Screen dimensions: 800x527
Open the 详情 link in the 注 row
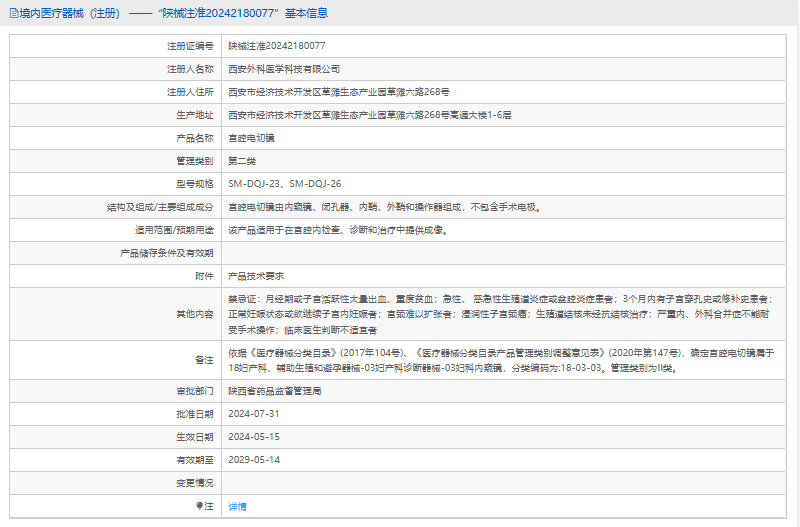tap(237, 506)
